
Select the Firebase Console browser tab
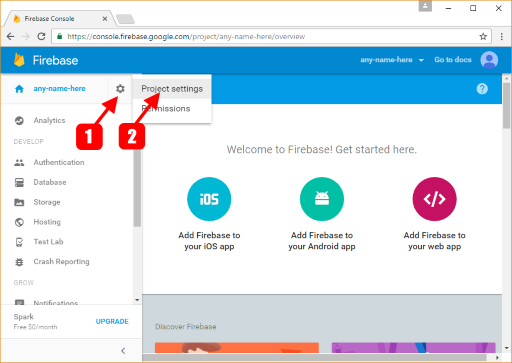click(59, 19)
